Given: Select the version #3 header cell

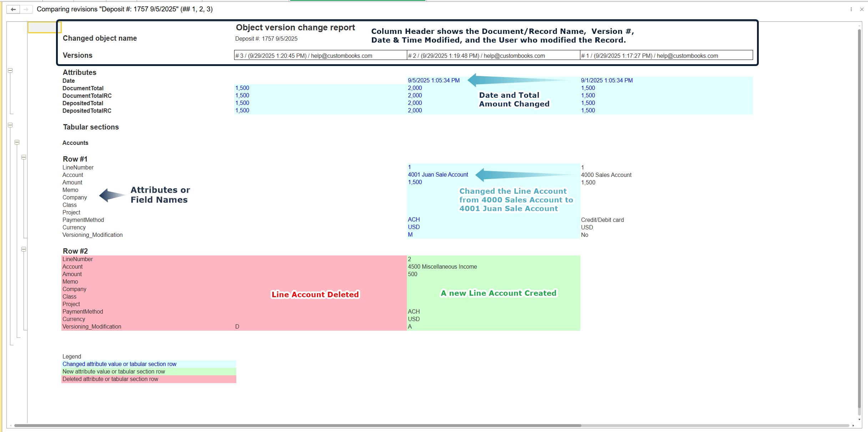Looking at the screenshot, I should tap(320, 56).
